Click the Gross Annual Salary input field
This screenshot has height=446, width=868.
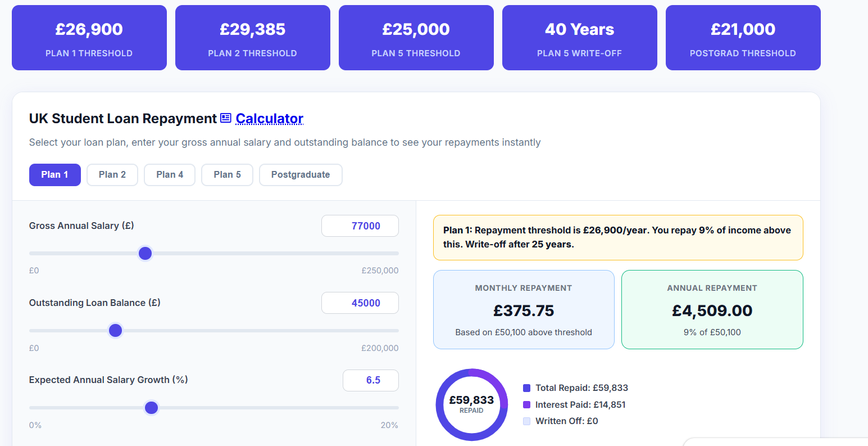click(x=360, y=226)
